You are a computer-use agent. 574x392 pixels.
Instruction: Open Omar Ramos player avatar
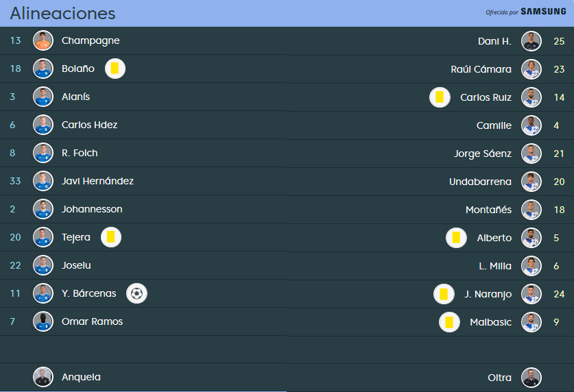(43, 321)
